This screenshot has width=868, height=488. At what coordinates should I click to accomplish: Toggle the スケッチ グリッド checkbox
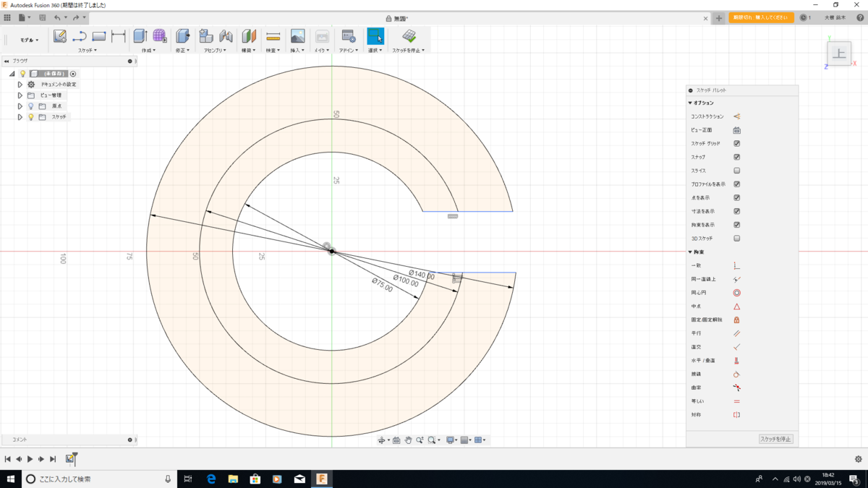click(737, 144)
